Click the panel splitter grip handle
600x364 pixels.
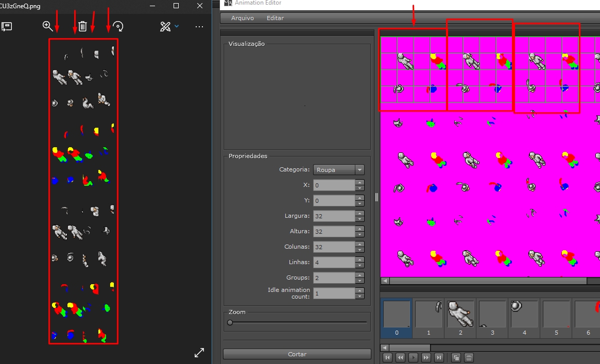click(376, 197)
